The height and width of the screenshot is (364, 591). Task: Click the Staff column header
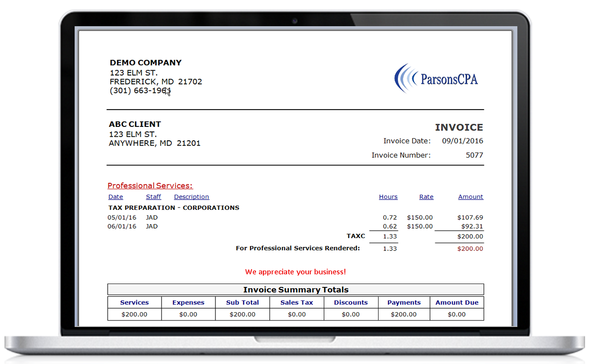coord(153,197)
